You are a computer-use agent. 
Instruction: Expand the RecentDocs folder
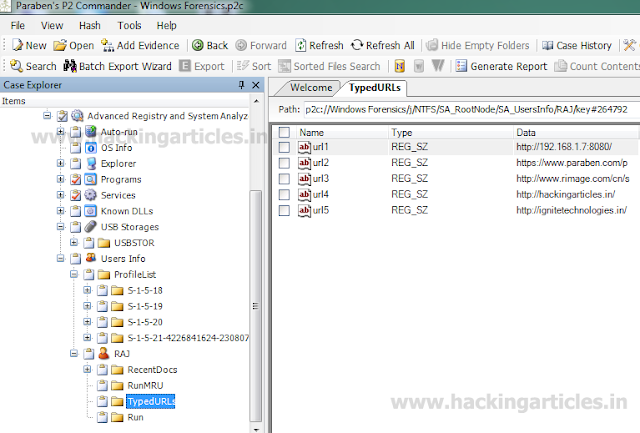point(87,369)
